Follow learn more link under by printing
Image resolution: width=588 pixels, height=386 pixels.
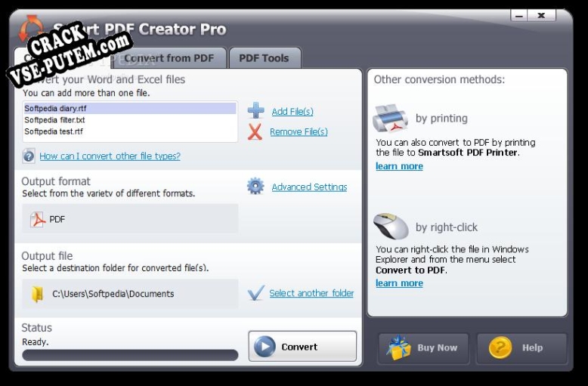(x=399, y=166)
